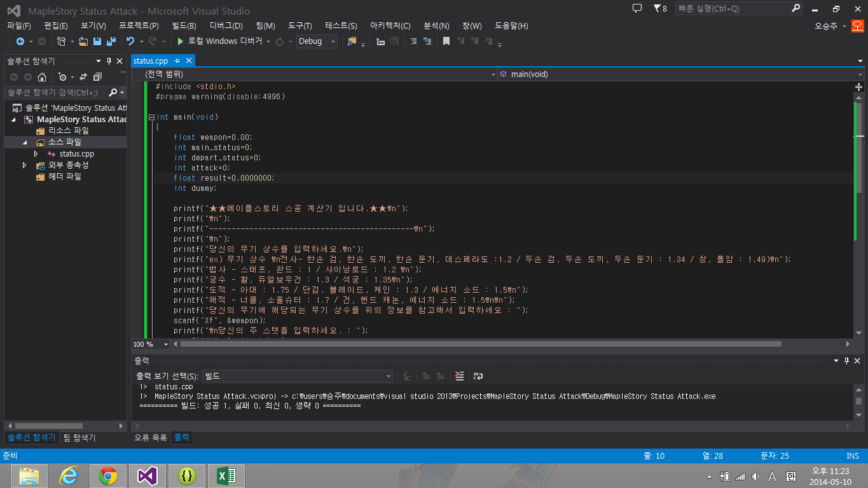The width and height of the screenshot is (868, 488).
Task: Save the current file with disk icon
Action: tap(97, 41)
